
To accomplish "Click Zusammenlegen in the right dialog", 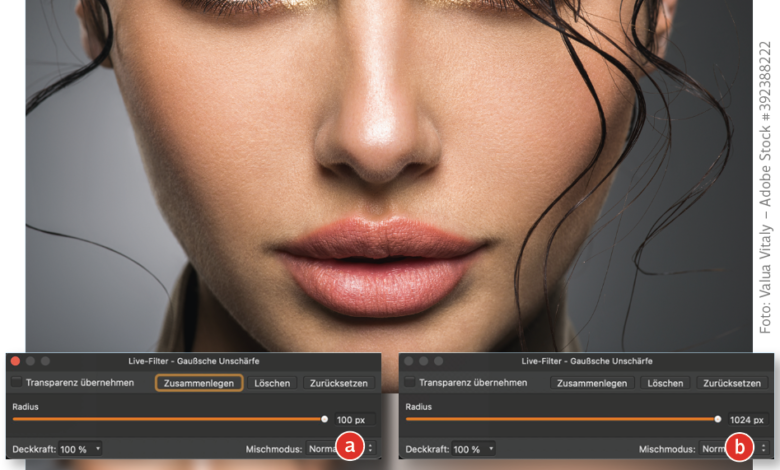I will click(592, 383).
